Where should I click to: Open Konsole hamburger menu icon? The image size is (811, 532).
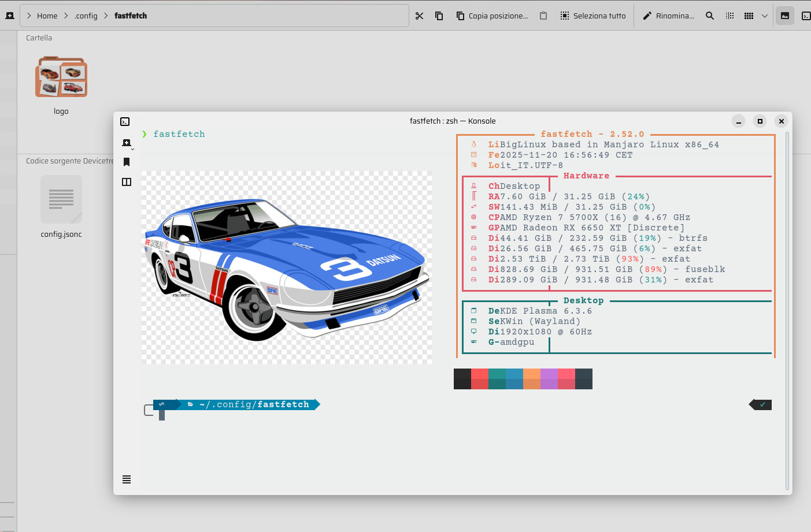click(127, 479)
